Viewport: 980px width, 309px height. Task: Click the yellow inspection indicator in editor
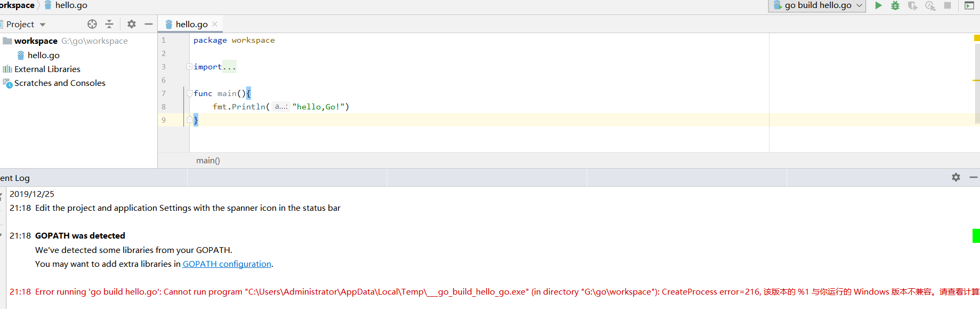[977, 38]
